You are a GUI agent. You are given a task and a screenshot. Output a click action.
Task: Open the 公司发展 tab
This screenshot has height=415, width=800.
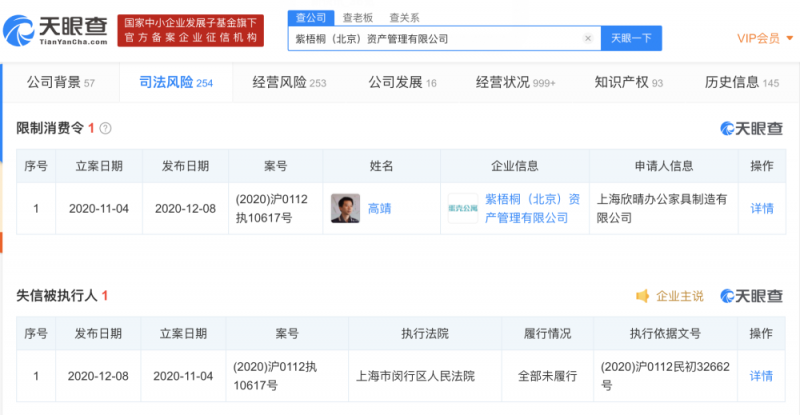(x=402, y=82)
